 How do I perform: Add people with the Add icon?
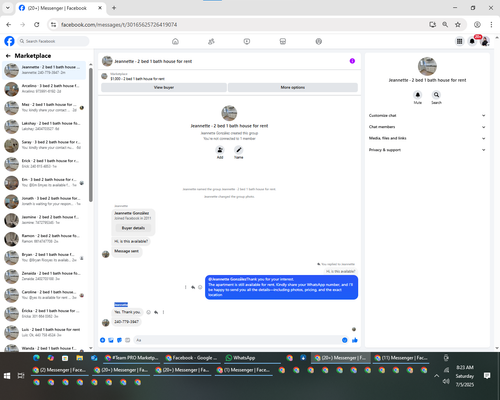click(x=220, y=150)
